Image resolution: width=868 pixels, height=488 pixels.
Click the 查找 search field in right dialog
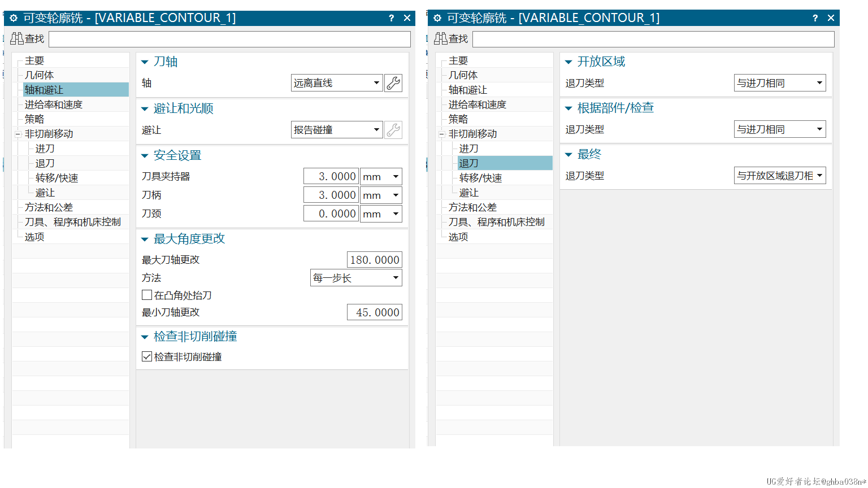click(x=653, y=39)
